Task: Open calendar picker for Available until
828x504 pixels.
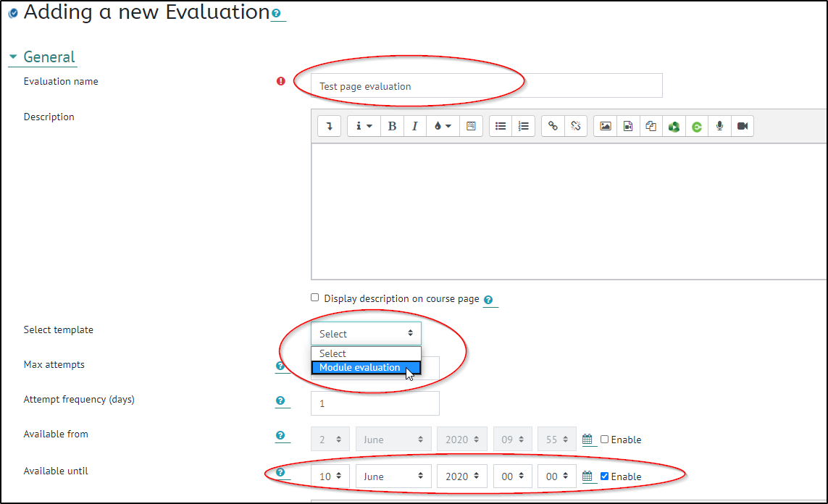Action: [x=587, y=476]
